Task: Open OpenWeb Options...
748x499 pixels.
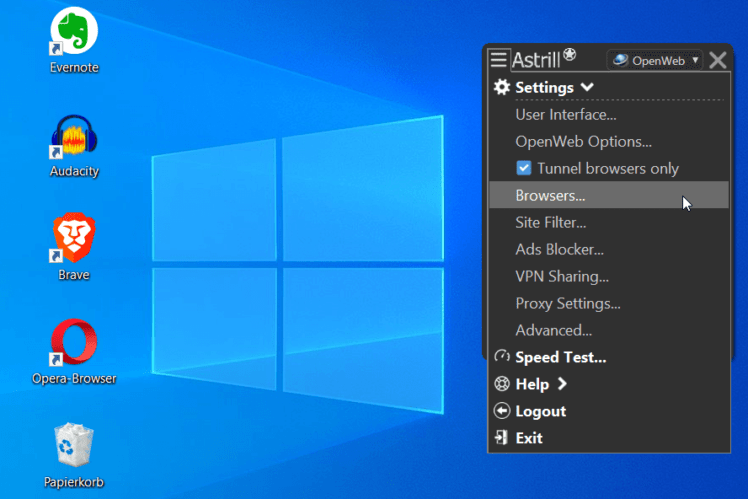Action: (583, 142)
